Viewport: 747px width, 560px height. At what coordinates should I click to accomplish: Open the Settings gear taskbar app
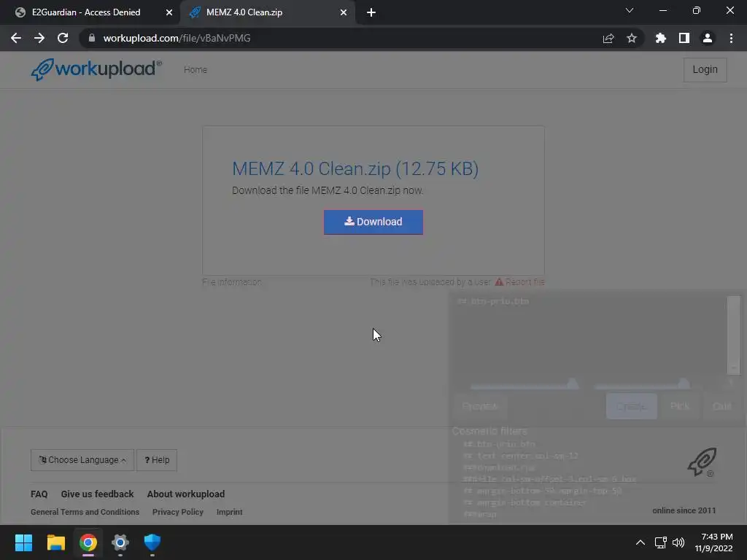(x=120, y=542)
